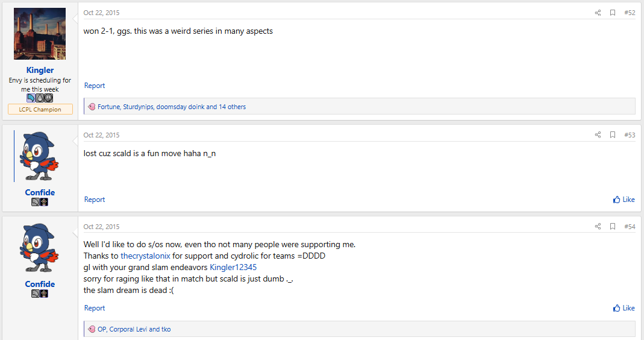Bookmark post #53
Screen dimensions: 644x340
coord(613,135)
